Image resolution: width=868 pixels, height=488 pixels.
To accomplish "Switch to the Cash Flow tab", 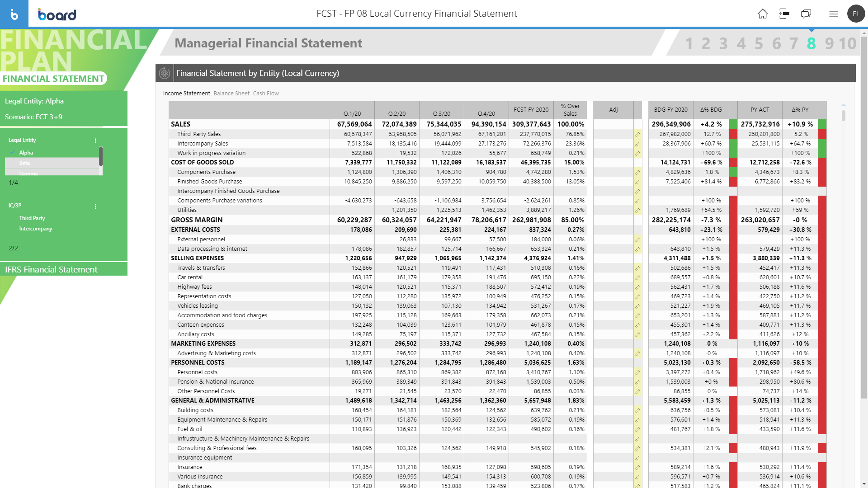I will point(265,93).
